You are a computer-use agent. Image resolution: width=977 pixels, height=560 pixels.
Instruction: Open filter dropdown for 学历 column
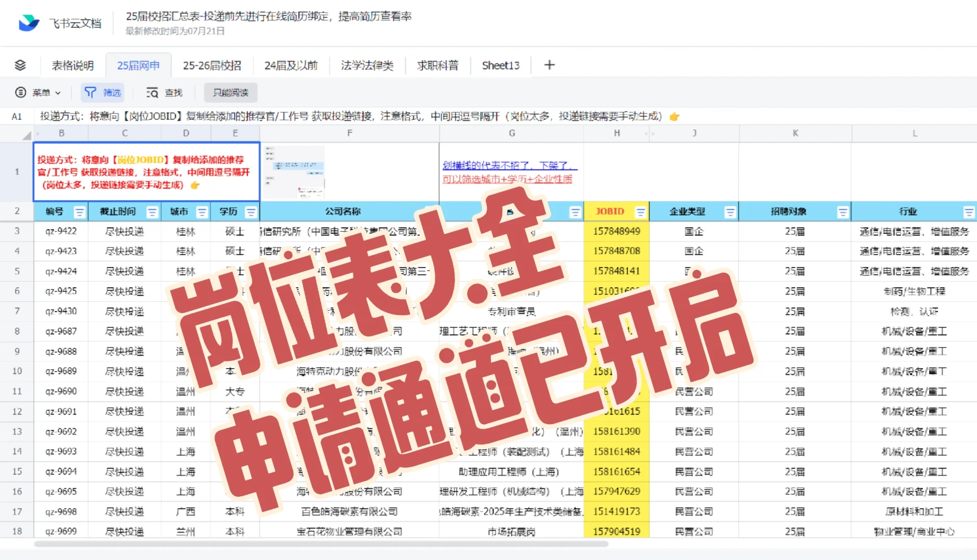251,212
